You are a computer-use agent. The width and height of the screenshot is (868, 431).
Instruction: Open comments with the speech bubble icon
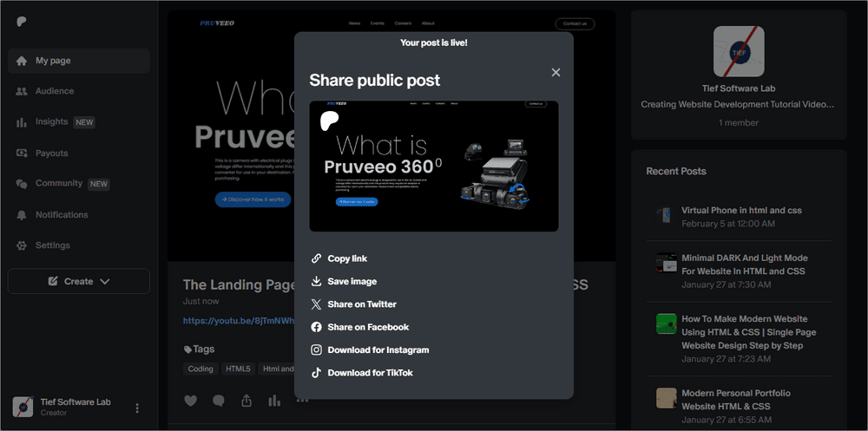tap(219, 402)
